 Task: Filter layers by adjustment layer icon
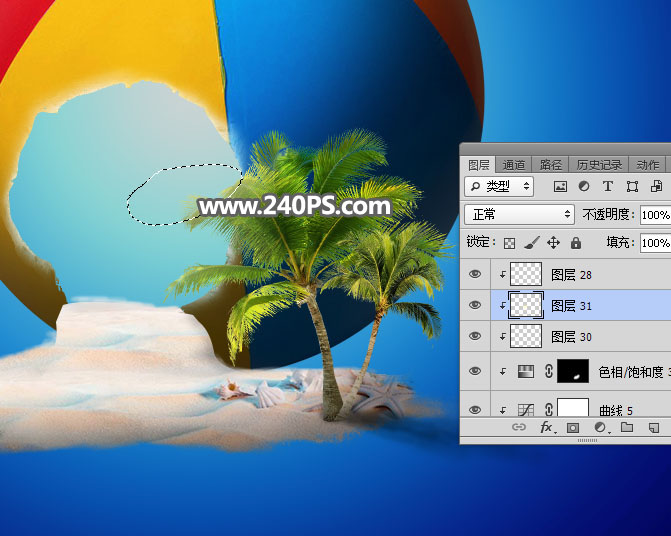pyautogui.click(x=584, y=186)
